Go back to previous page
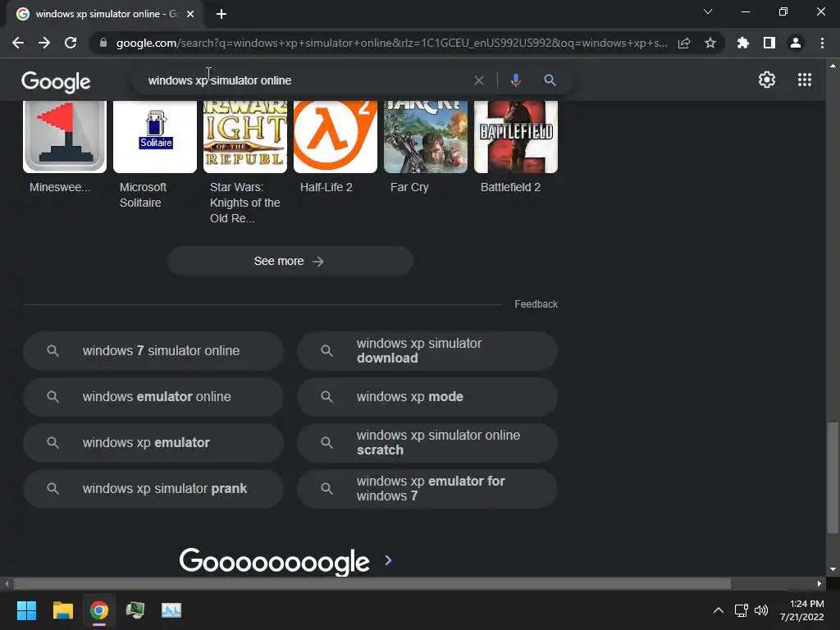 pos(18,43)
